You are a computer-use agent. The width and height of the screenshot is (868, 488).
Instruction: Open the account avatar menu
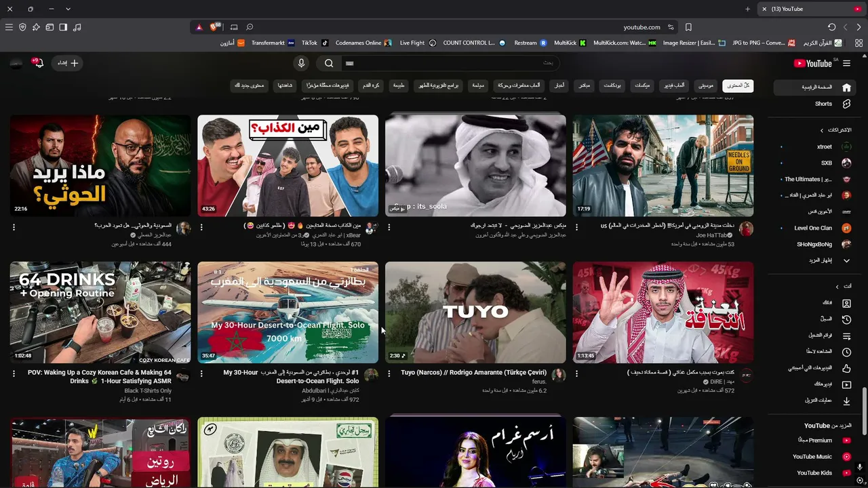click(x=16, y=63)
